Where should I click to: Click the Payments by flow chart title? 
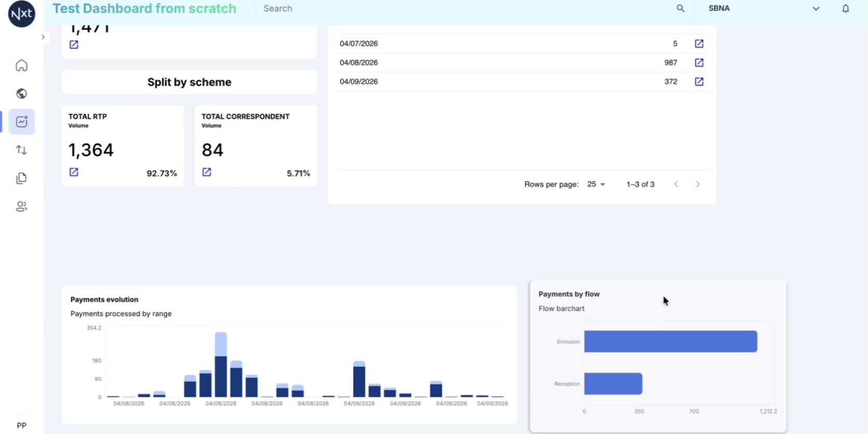tap(569, 294)
